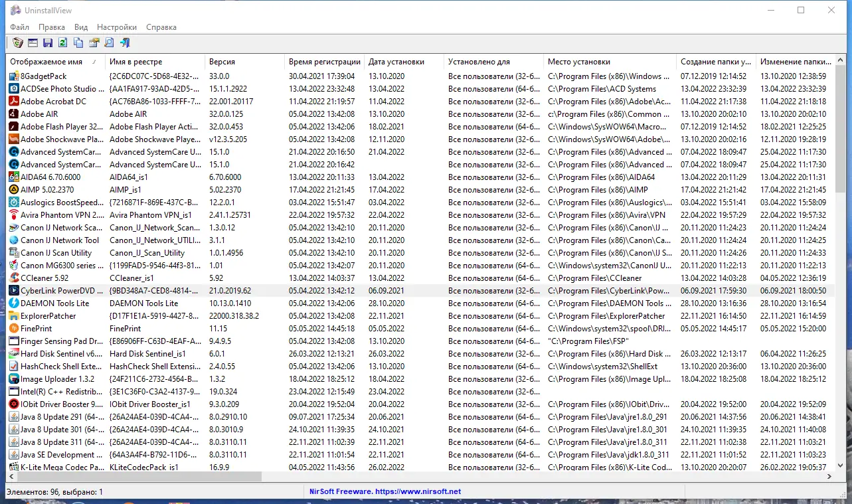
Task: Click the "C:\Program Files\FSP" install location cell
Action: (x=587, y=341)
